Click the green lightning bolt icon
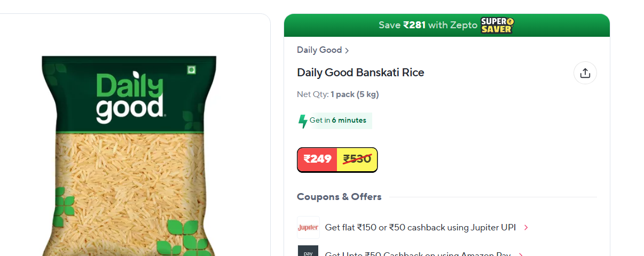Viewport: 644px width, 256px height. point(303,121)
